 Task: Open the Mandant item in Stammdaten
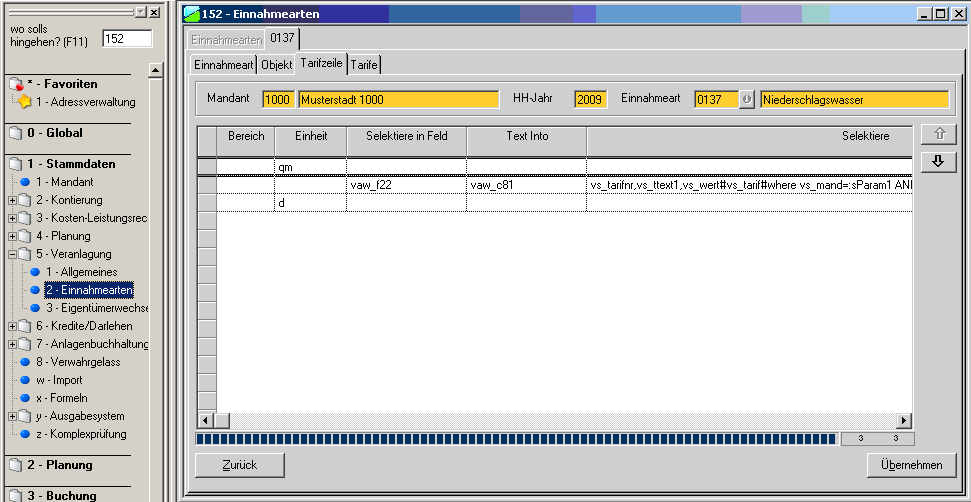pos(64,182)
